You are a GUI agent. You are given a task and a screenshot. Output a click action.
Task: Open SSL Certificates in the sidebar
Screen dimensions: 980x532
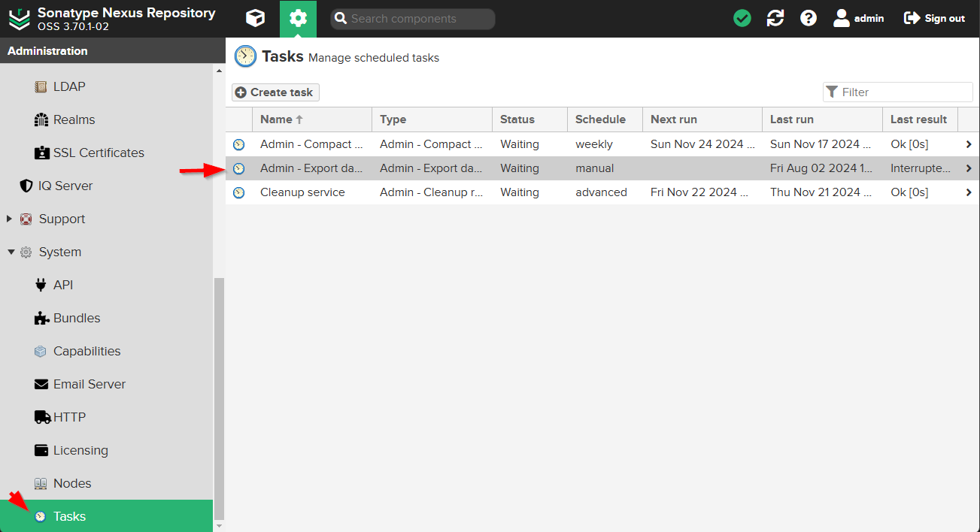coord(98,153)
